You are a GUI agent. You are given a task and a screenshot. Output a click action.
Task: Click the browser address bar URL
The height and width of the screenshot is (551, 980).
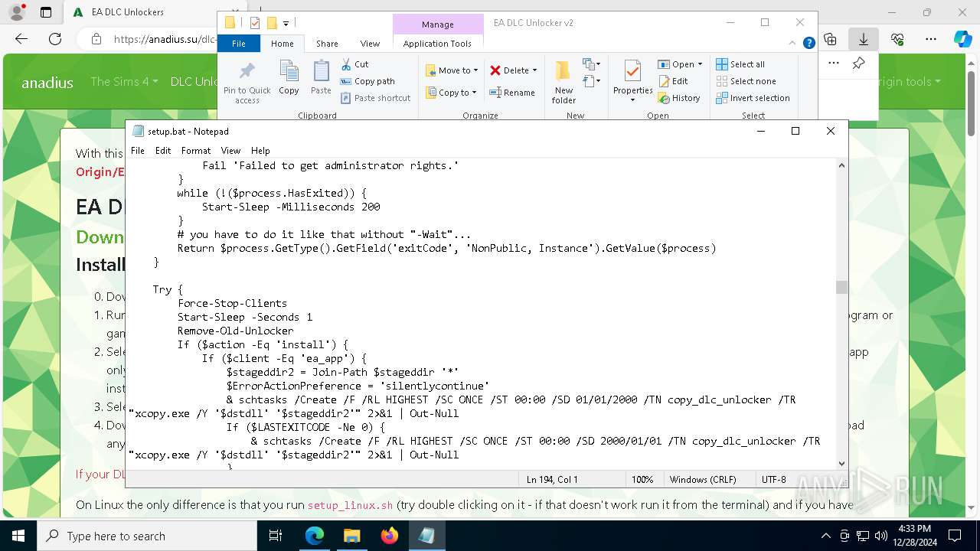pyautogui.click(x=165, y=39)
